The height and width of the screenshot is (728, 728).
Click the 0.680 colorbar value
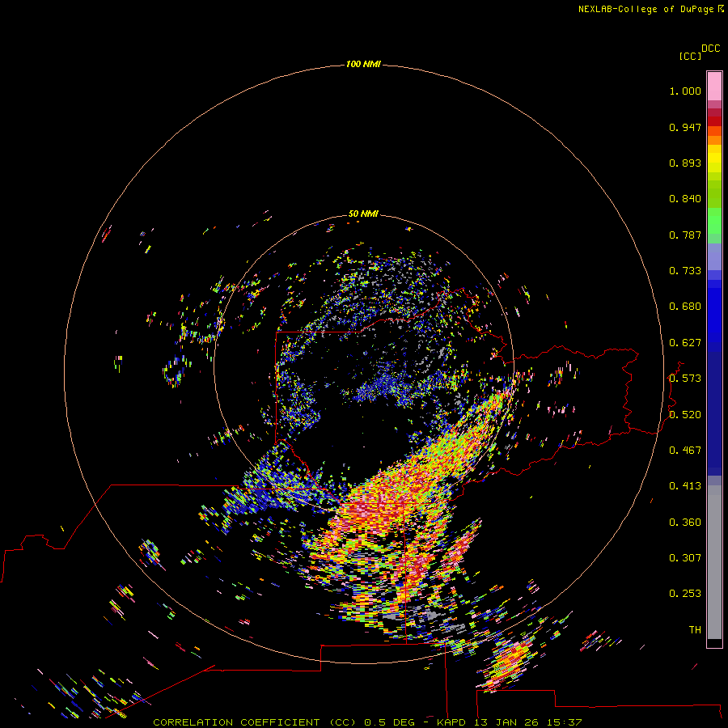coord(685,307)
